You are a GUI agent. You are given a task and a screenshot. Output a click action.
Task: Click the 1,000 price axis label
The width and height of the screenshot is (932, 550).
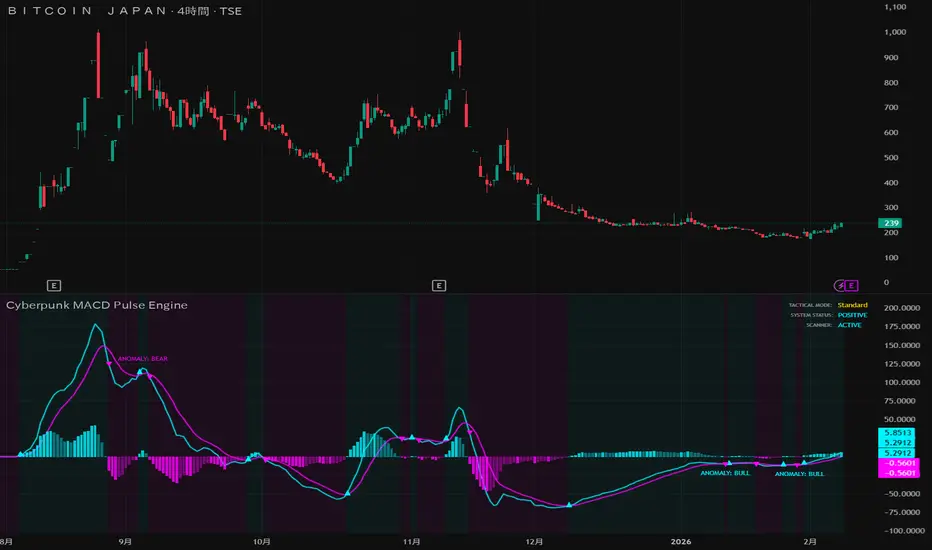tap(895, 32)
